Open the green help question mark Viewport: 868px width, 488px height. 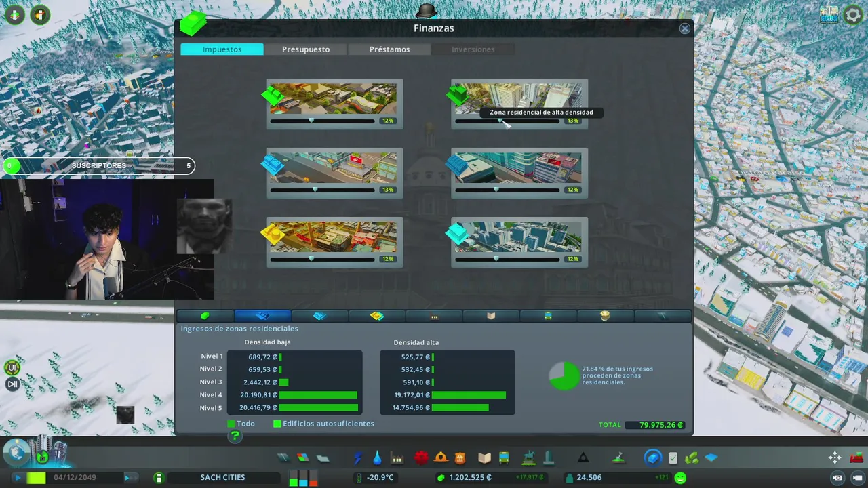pos(235,436)
